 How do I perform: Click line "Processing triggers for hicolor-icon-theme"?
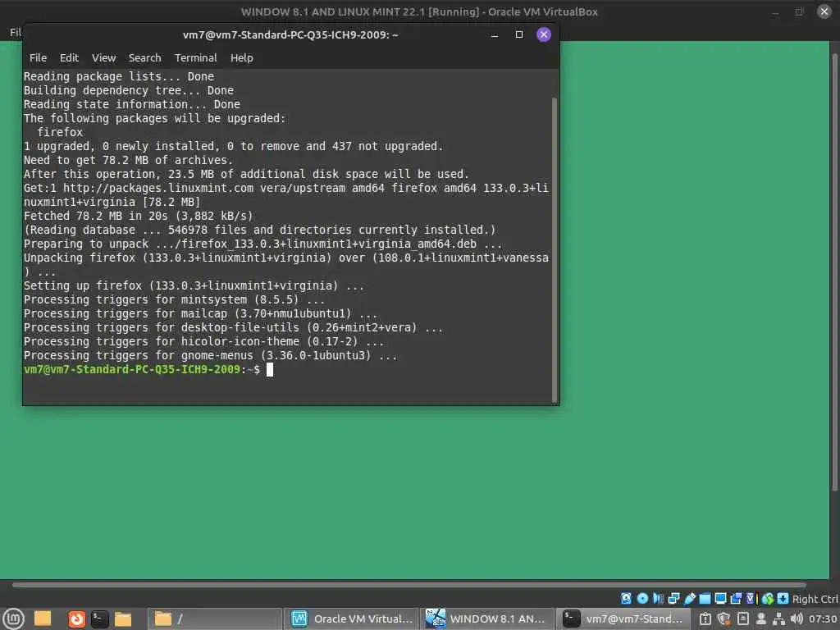tap(203, 341)
